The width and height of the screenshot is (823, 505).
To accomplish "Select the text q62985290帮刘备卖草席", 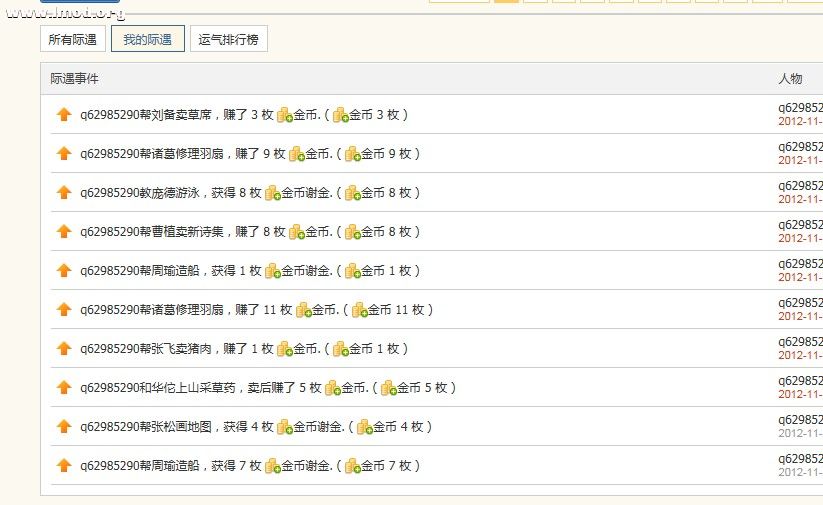I will [145, 115].
